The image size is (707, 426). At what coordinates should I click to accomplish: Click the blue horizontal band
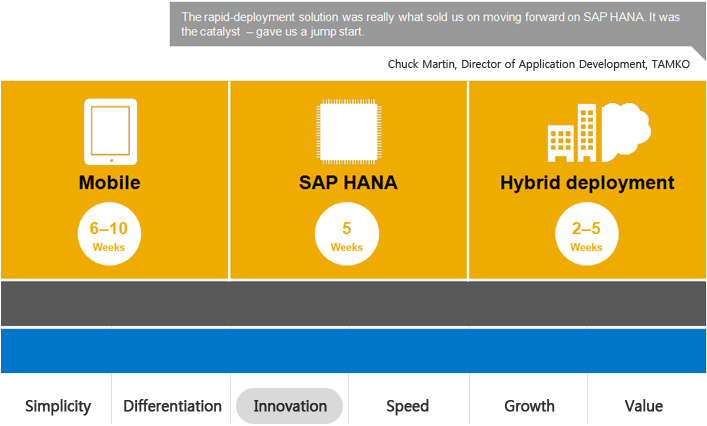353,351
